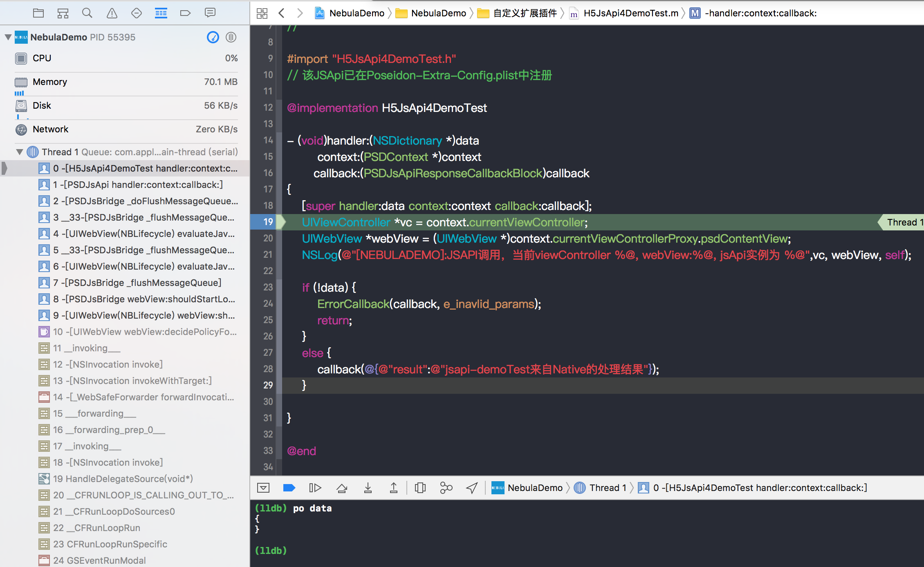Open the related items grid menu
Screen dimensions: 924x567
(x=262, y=13)
